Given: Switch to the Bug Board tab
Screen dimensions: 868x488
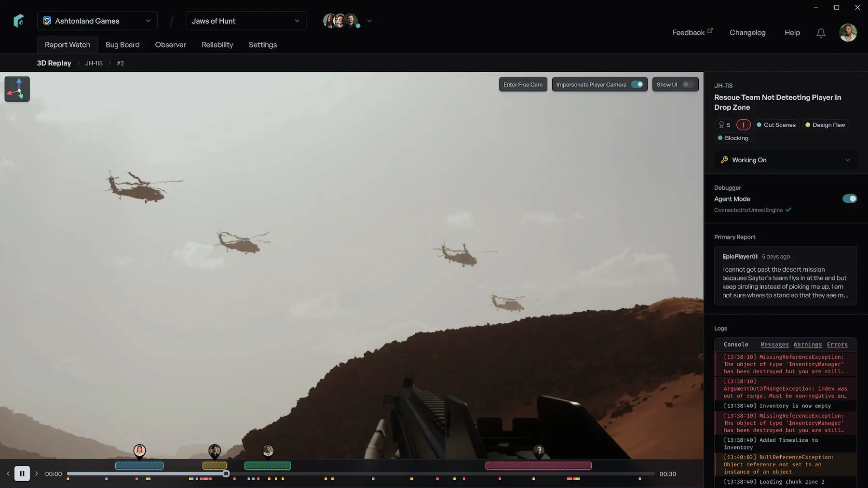Looking at the screenshot, I should point(122,44).
